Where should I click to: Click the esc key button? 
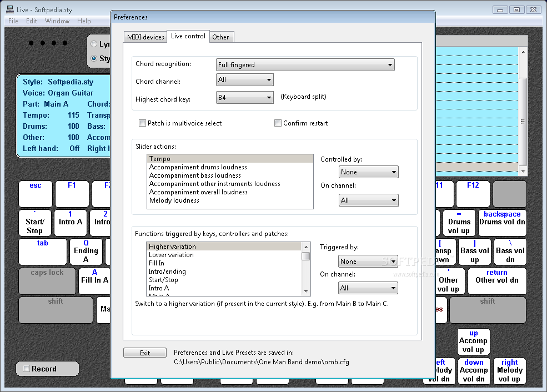[x=36, y=194]
